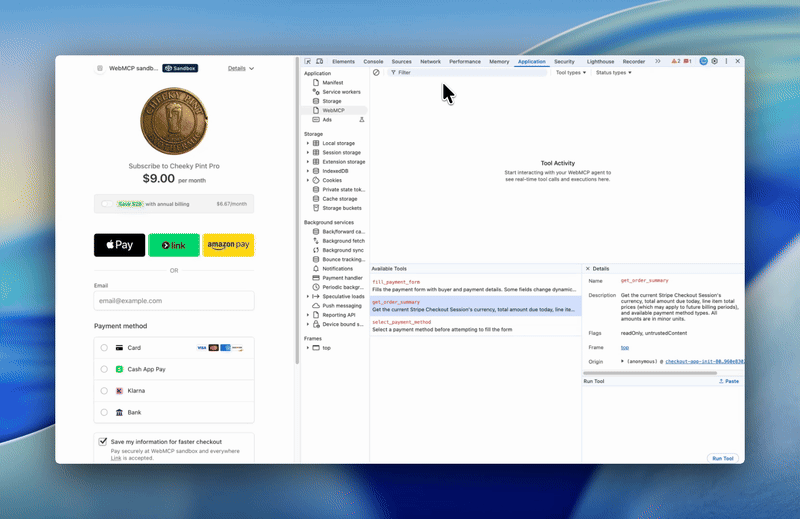Image resolution: width=800 pixels, height=519 pixels.
Task: Select select_payment_method in Available Tools
Action: coord(476,326)
